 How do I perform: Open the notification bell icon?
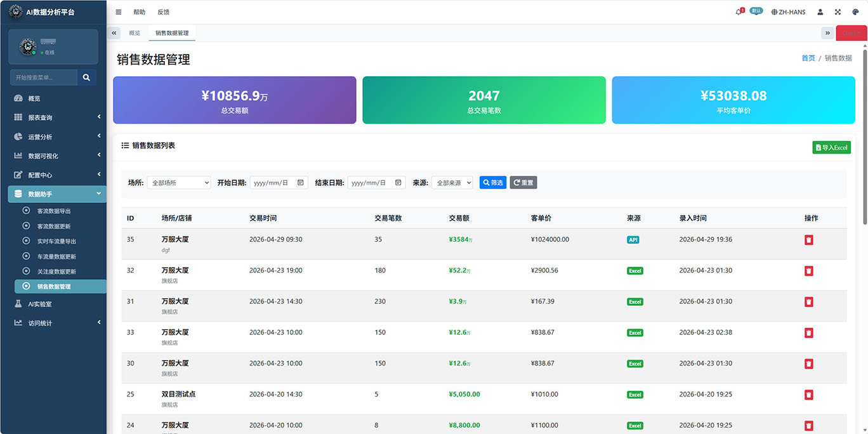(x=739, y=12)
